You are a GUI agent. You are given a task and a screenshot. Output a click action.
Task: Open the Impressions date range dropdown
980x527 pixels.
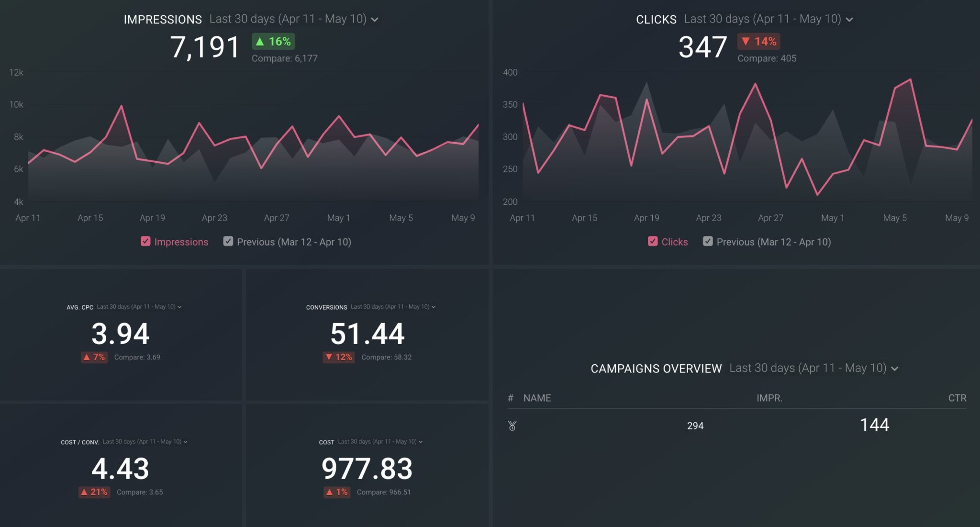tap(376, 19)
